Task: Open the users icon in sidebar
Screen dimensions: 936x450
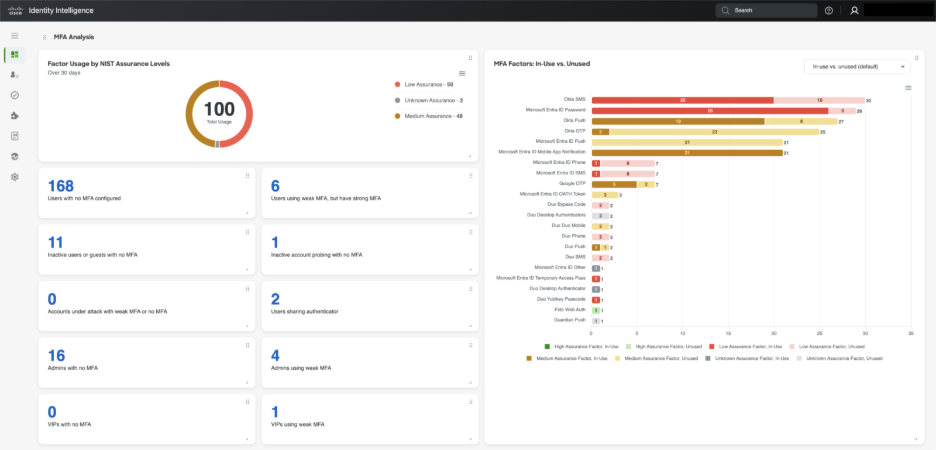Action: point(14,75)
